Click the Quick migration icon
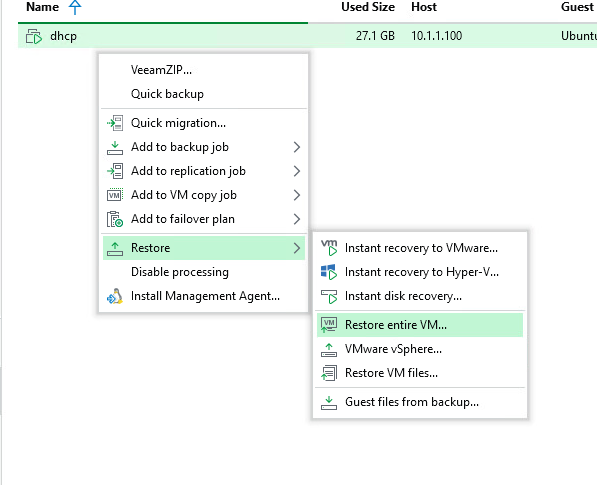 coord(115,123)
